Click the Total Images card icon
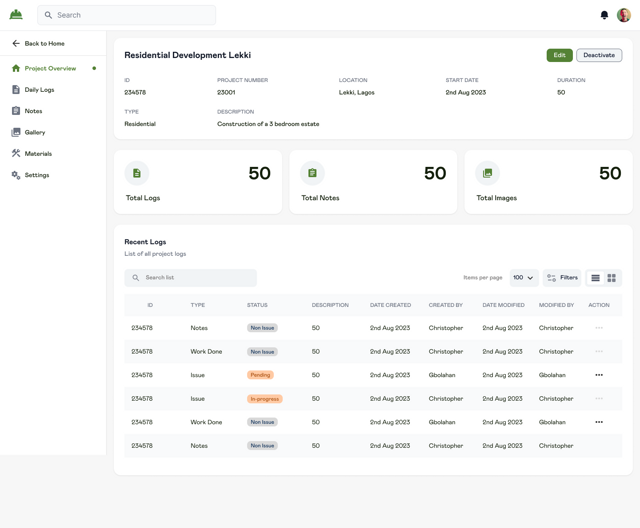The height and width of the screenshot is (528, 640). [x=488, y=173]
